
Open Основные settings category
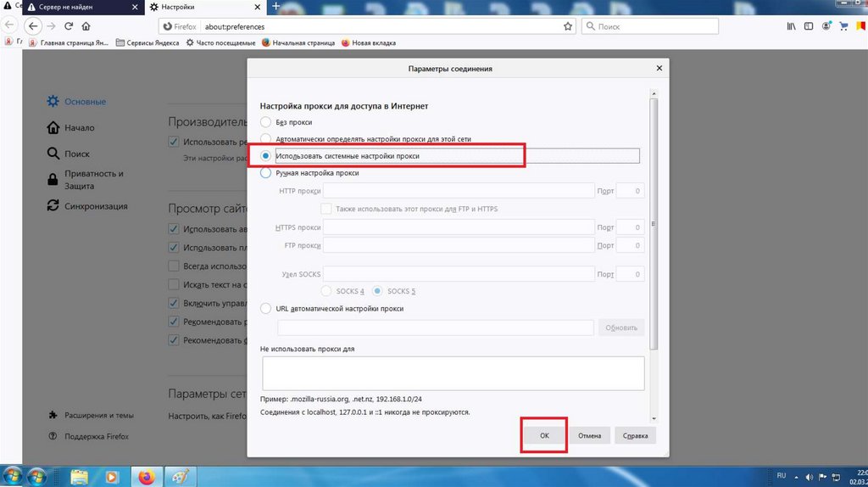[x=76, y=102]
